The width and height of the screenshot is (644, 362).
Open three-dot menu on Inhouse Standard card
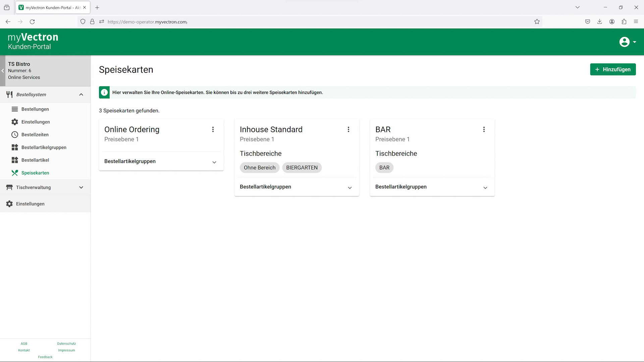[x=348, y=129]
